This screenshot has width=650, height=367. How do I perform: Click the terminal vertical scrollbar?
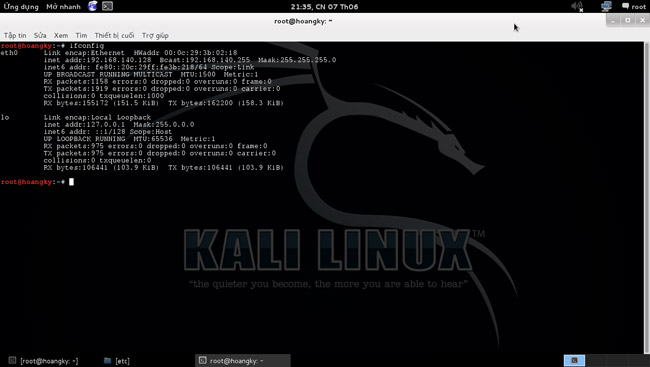pos(647,197)
